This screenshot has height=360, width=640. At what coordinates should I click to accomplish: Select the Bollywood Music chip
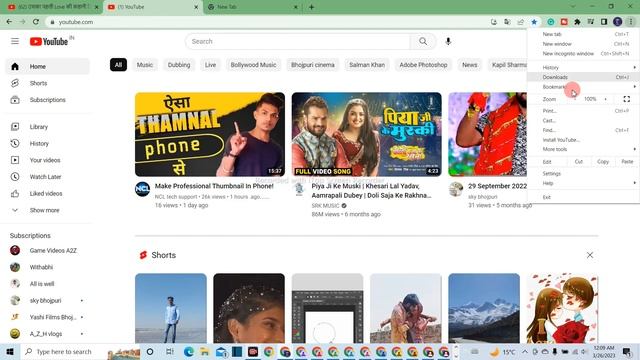(253, 65)
